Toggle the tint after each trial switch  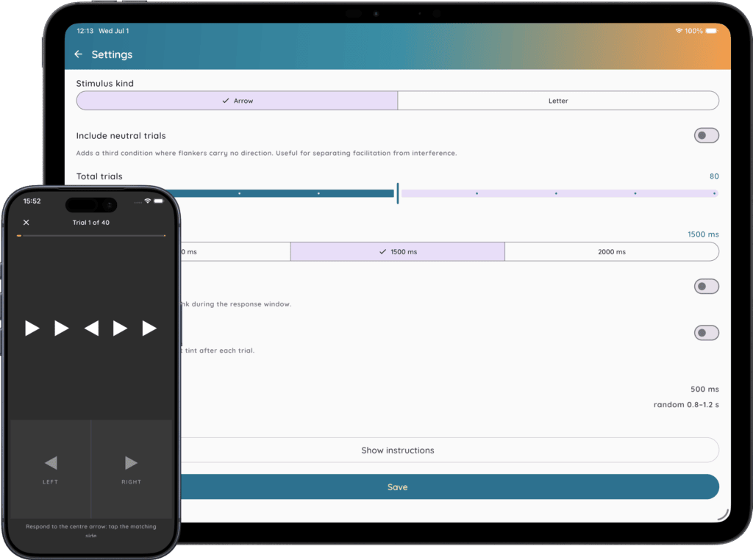[x=707, y=332]
